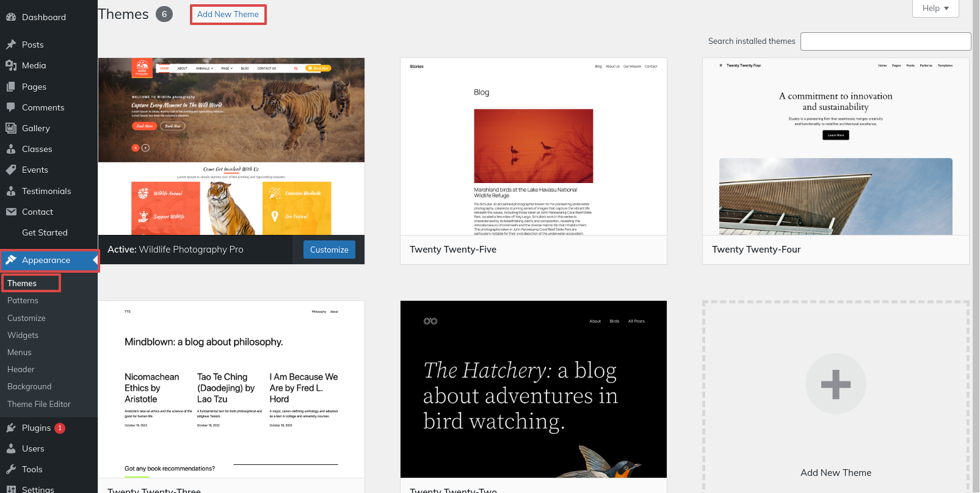Open the Classes menu item
The image size is (980, 493).
[49, 149]
